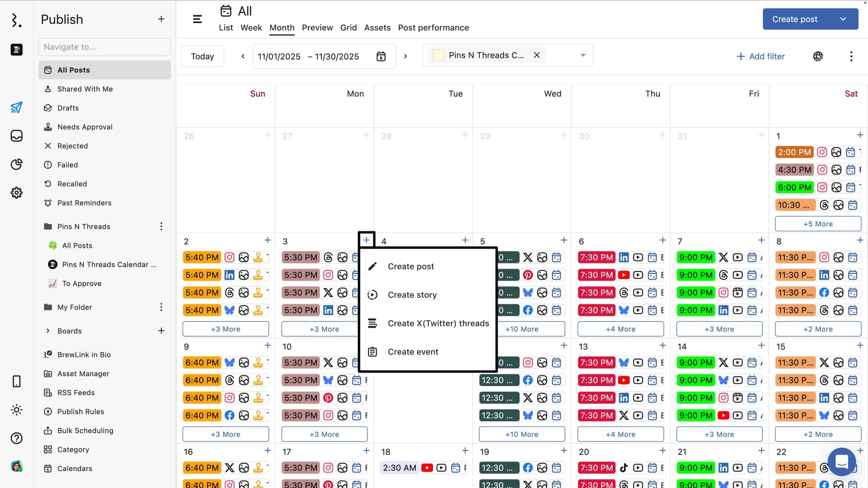Expand the Boards section chevron
The height and width of the screenshot is (488, 868).
pos(48,331)
